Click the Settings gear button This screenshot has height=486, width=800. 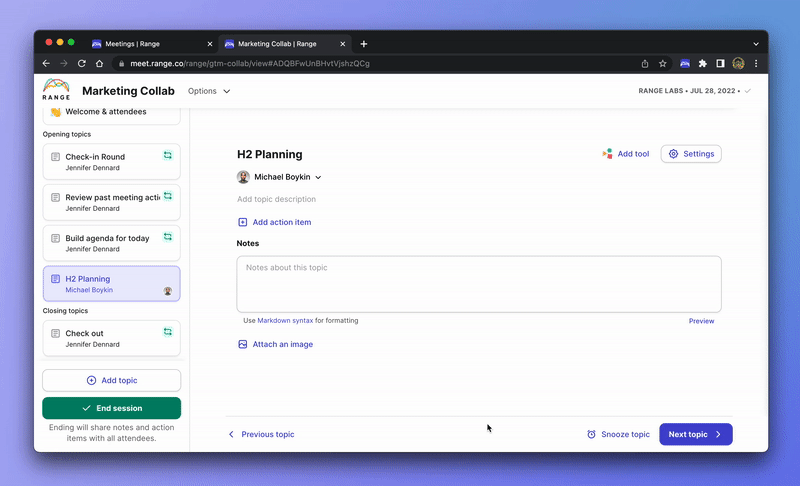pyautogui.click(x=691, y=154)
